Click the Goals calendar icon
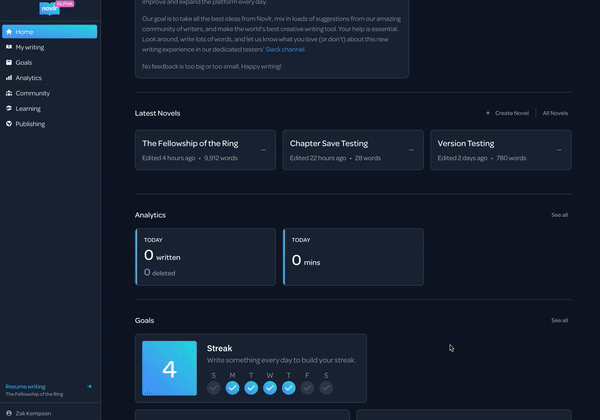The height and width of the screenshot is (420, 600). pos(9,62)
